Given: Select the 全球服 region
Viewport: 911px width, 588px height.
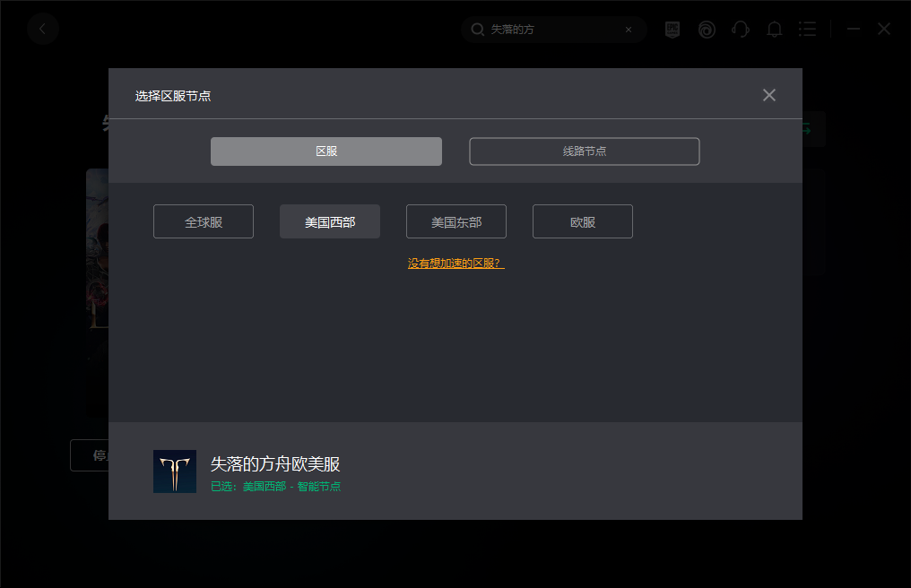Looking at the screenshot, I should [x=204, y=221].
